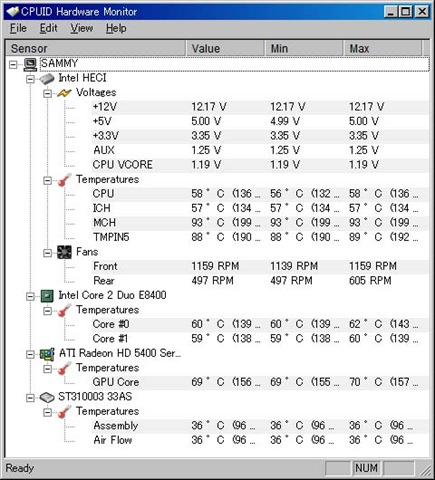Screen dimensions: 435x480
Task: Select the MCH temperature row
Action: tap(260, 223)
